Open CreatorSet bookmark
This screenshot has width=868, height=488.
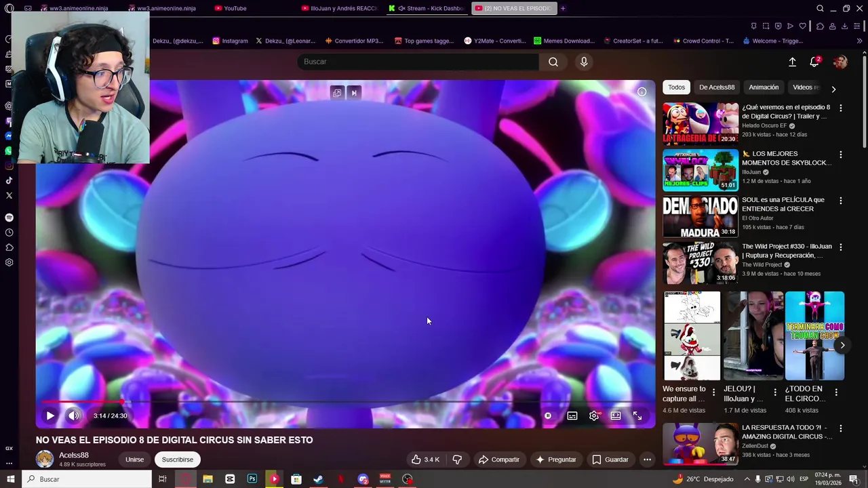click(x=633, y=41)
